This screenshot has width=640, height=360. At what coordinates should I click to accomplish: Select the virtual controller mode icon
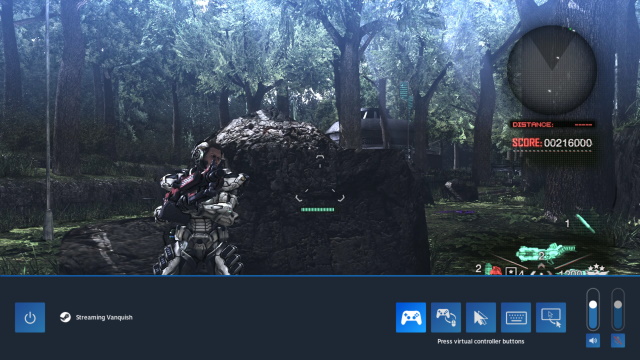pyautogui.click(x=411, y=317)
